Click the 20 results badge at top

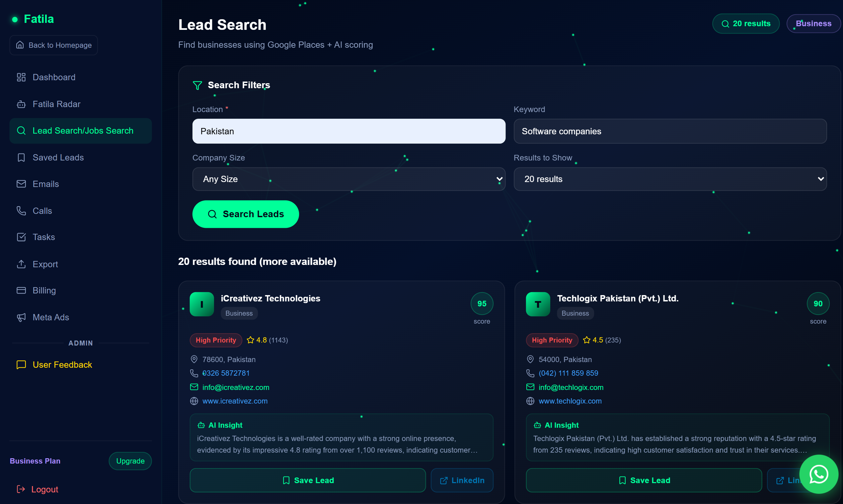[746, 24]
